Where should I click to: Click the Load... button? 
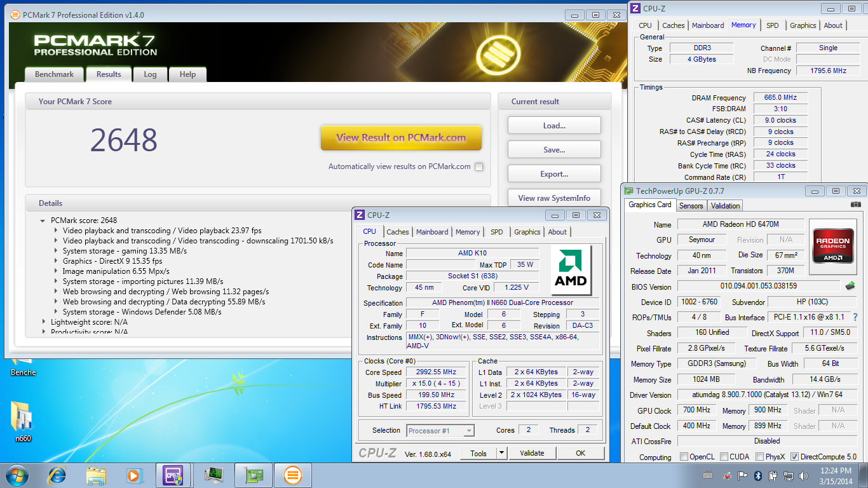click(554, 126)
